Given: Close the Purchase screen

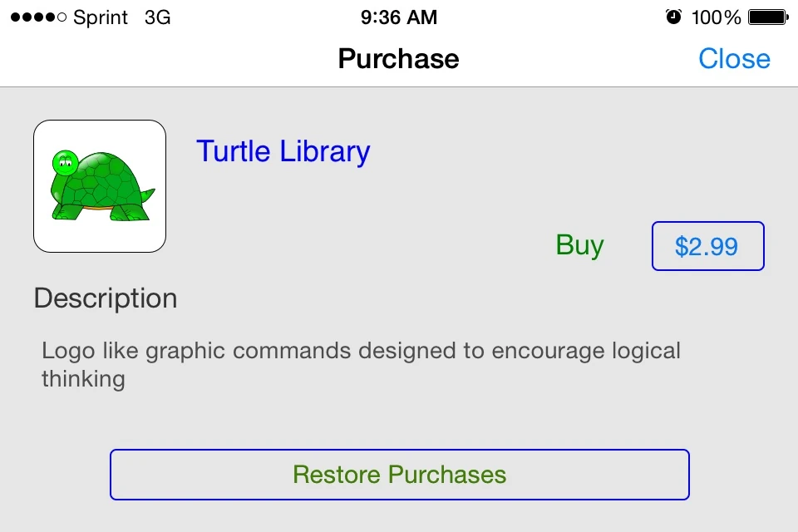Looking at the screenshot, I should point(734,58).
